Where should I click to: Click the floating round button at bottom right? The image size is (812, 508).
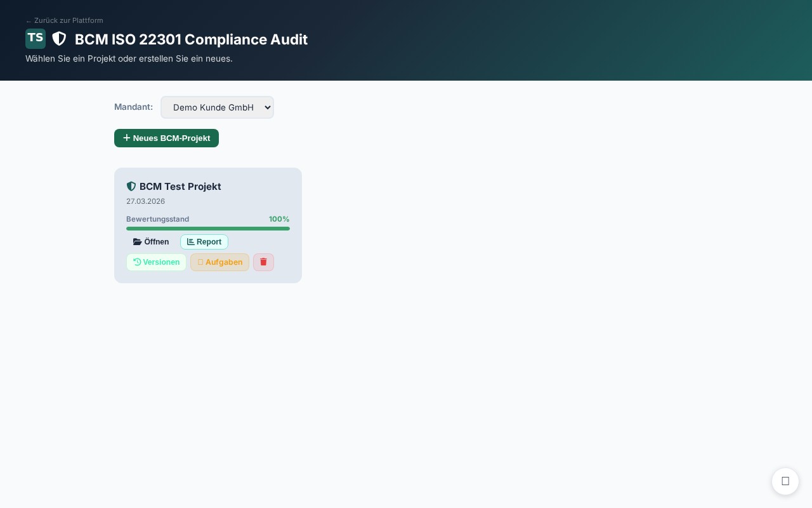(x=785, y=481)
